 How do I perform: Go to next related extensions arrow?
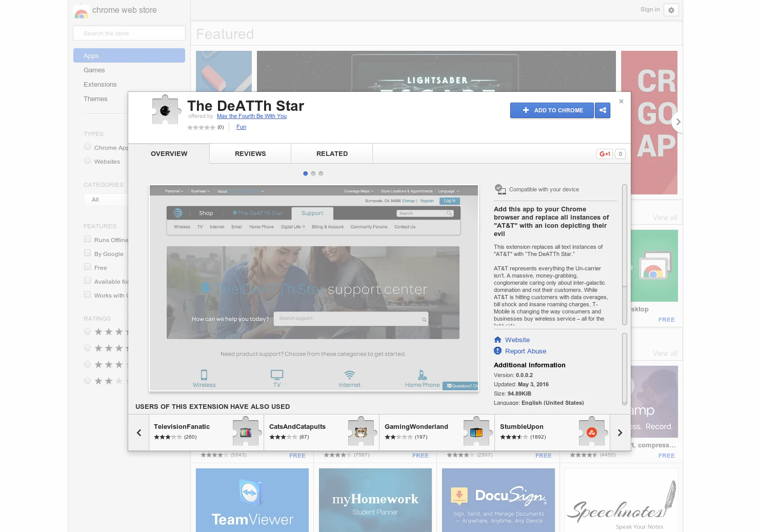[x=620, y=432]
